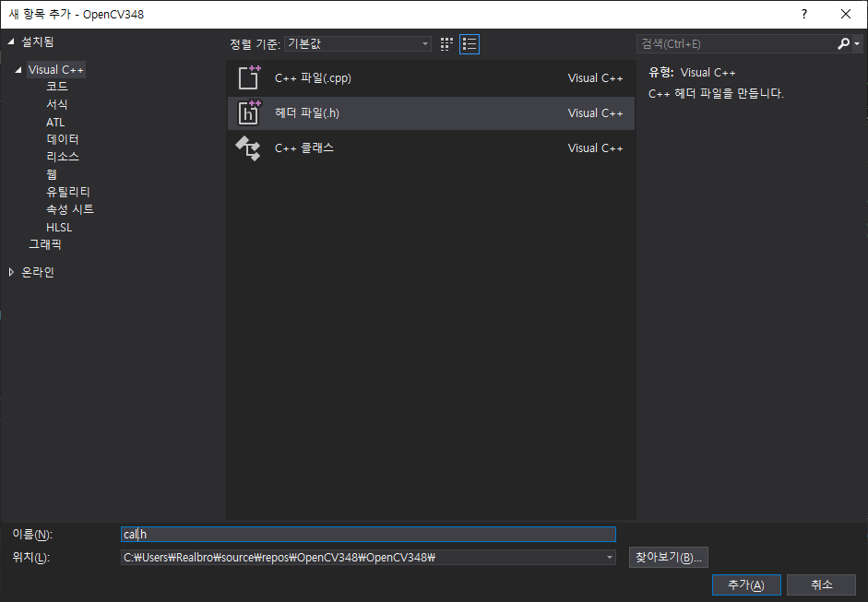Click 'C++ 클래스' template label

point(303,148)
